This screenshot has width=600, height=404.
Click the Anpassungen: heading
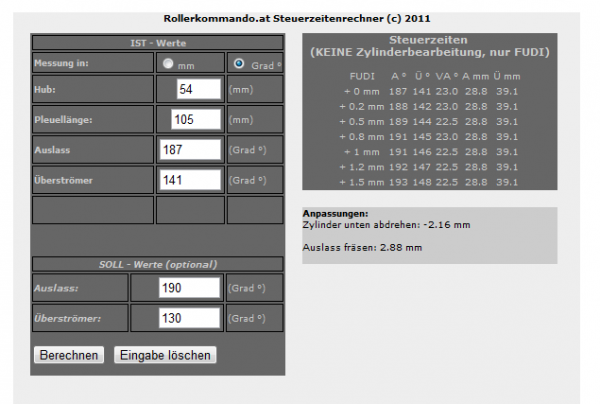click(x=335, y=213)
